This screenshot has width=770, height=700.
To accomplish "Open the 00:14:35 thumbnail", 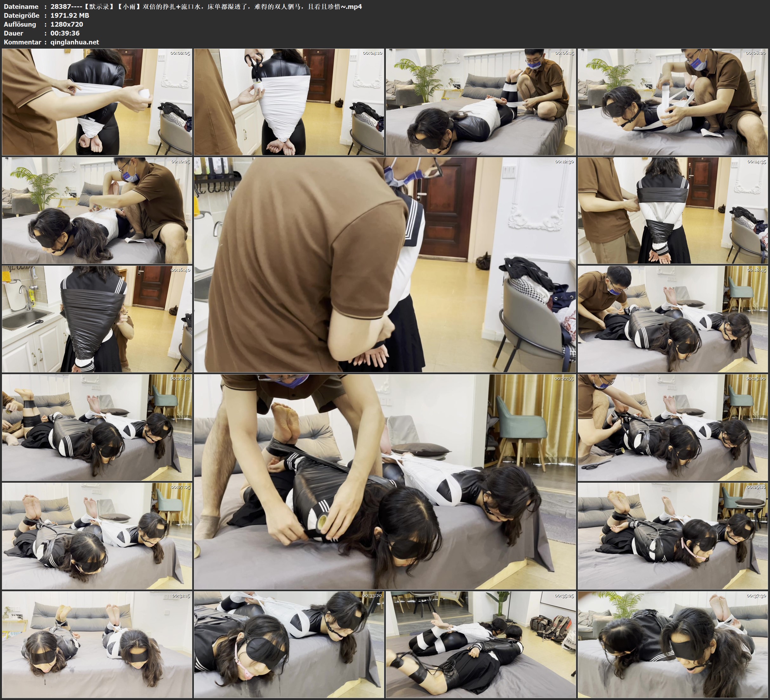I will 673,210.
